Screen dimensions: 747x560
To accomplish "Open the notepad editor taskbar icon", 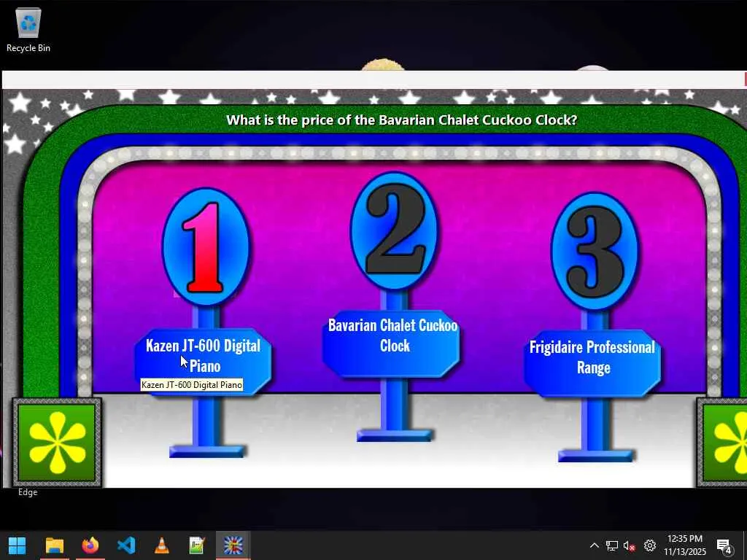I will click(197, 545).
